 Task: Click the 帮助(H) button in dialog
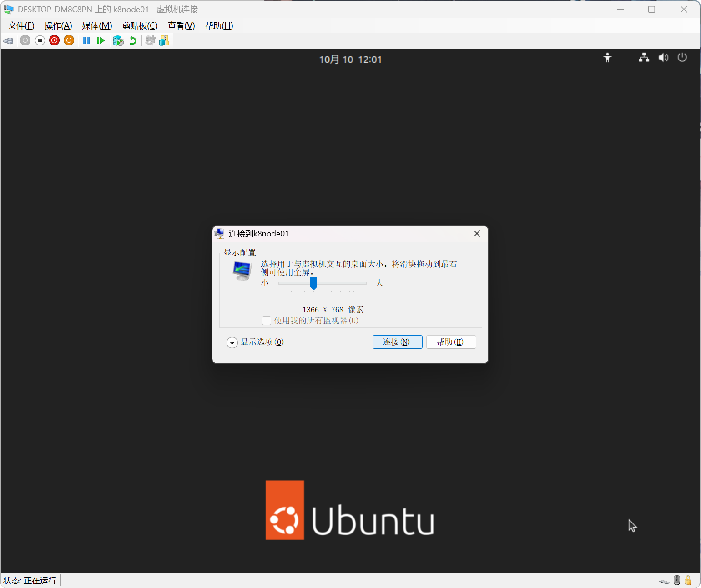(x=451, y=342)
